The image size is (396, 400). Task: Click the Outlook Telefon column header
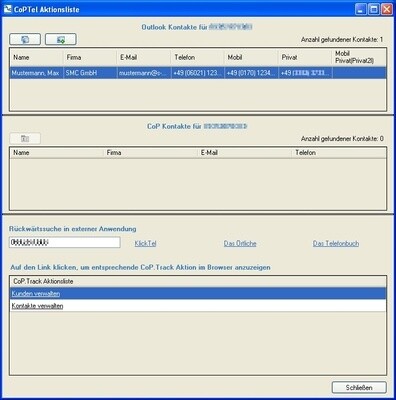197,57
